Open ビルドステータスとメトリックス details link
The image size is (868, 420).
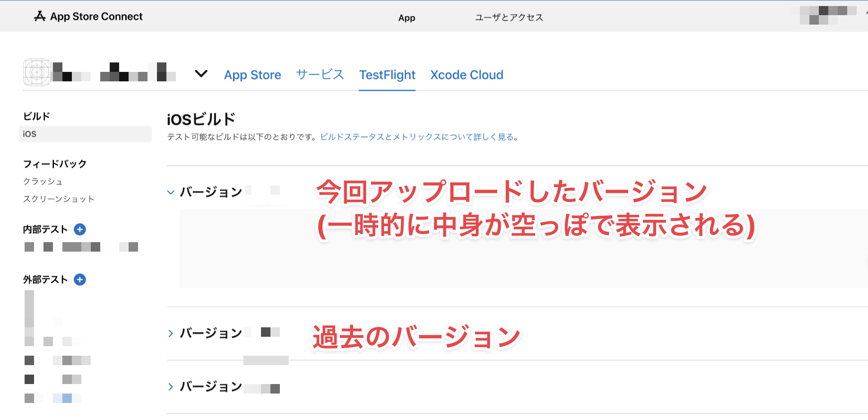417,137
